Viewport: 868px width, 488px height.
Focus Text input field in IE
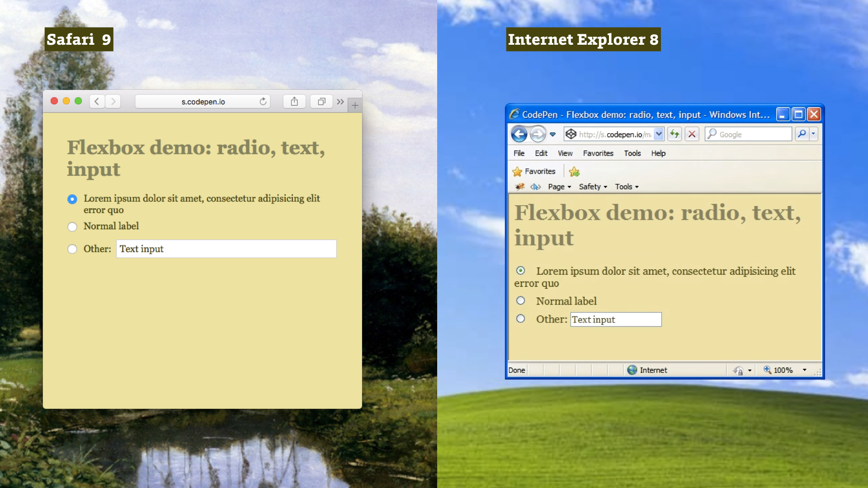pyautogui.click(x=616, y=319)
